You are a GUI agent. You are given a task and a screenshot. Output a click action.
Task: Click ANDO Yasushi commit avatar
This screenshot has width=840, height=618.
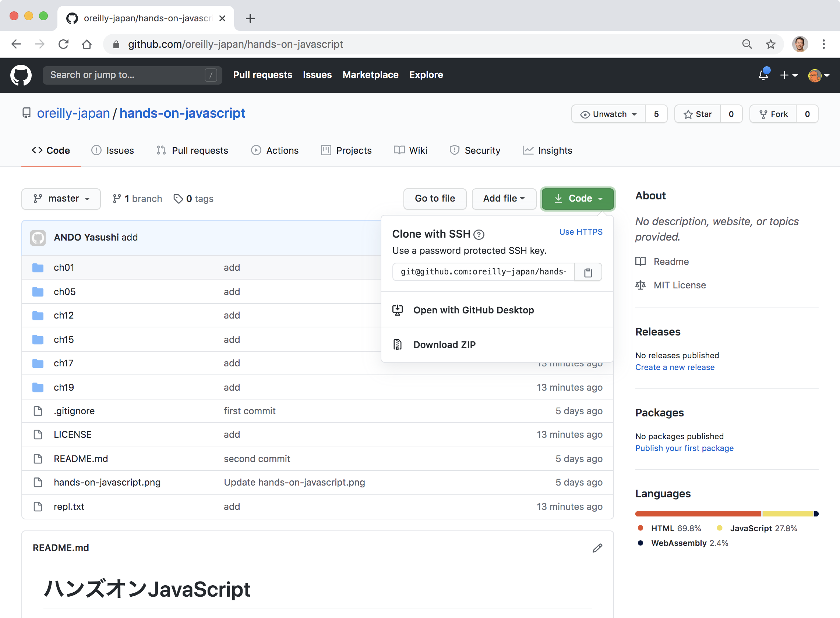pos(38,238)
